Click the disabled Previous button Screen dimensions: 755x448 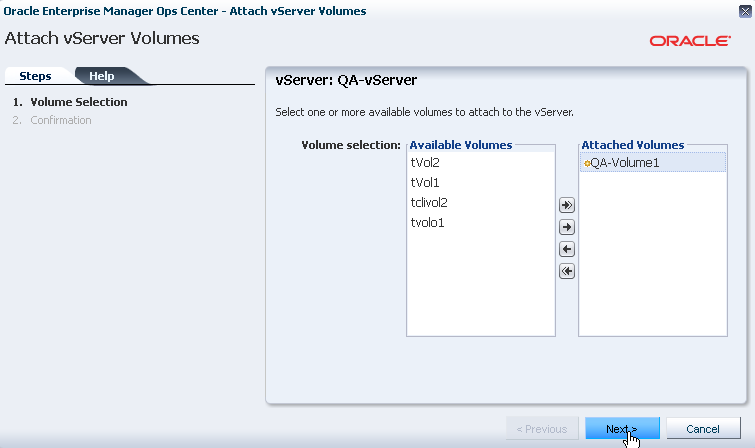[x=542, y=428]
